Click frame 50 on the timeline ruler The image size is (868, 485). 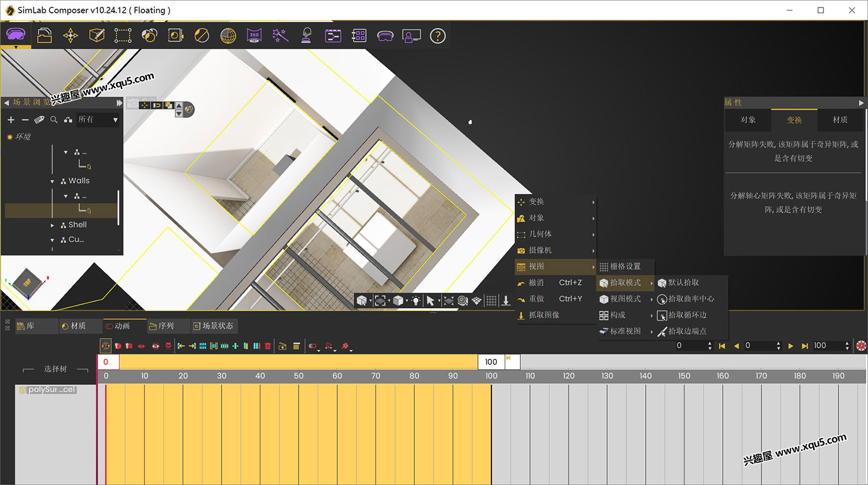pyautogui.click(x=299, y=376)
